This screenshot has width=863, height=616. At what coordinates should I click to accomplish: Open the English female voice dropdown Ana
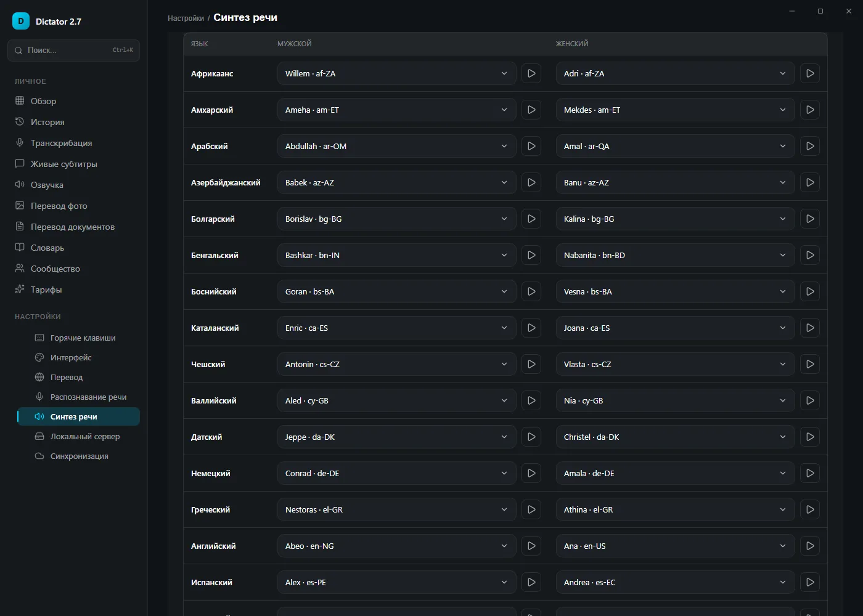coord(675,546)
